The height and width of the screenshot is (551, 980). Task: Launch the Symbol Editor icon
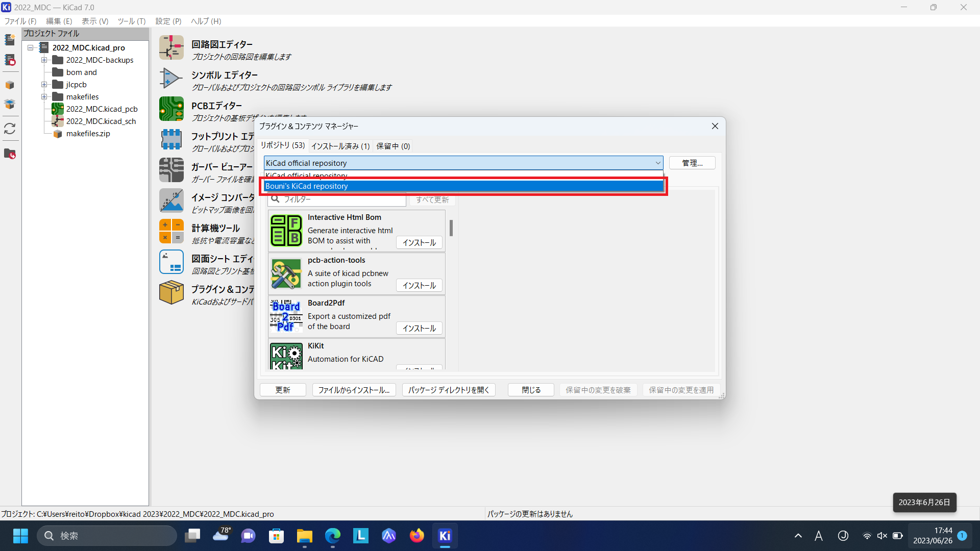[171, 78]
